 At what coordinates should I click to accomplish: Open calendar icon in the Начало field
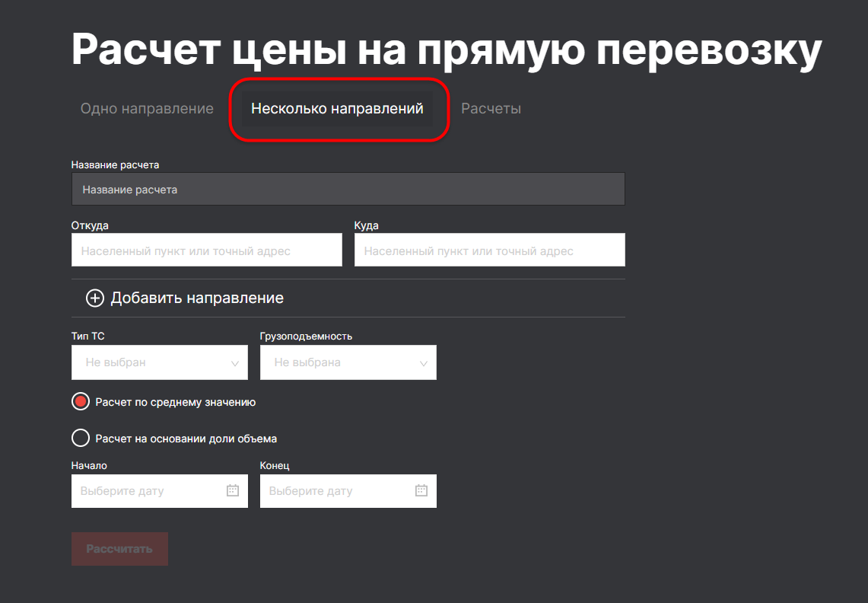coord(233,491)
